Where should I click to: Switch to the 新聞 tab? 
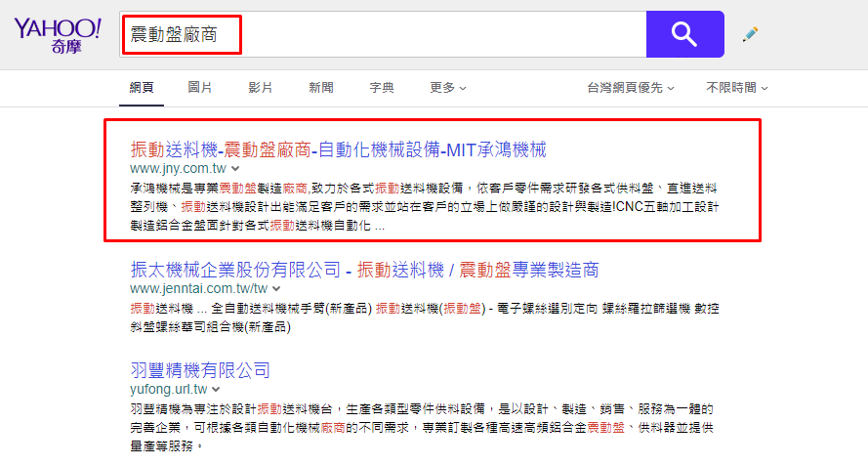(321, 88)
